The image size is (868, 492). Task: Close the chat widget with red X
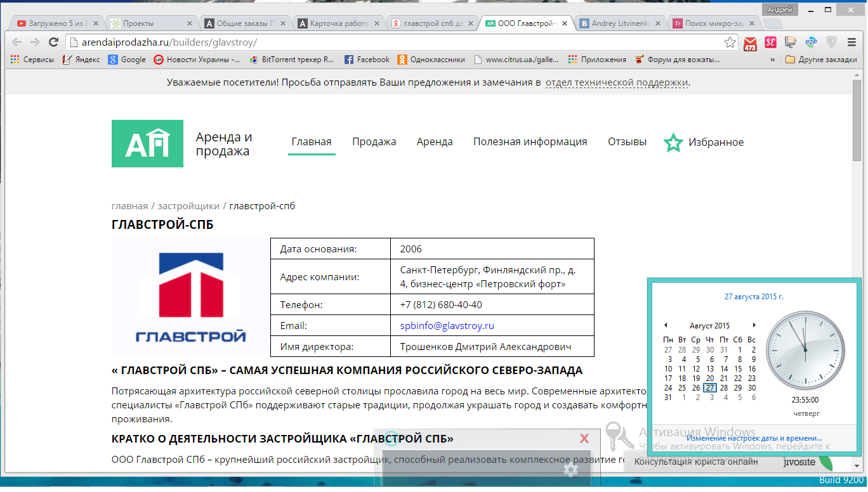point(584,439)
